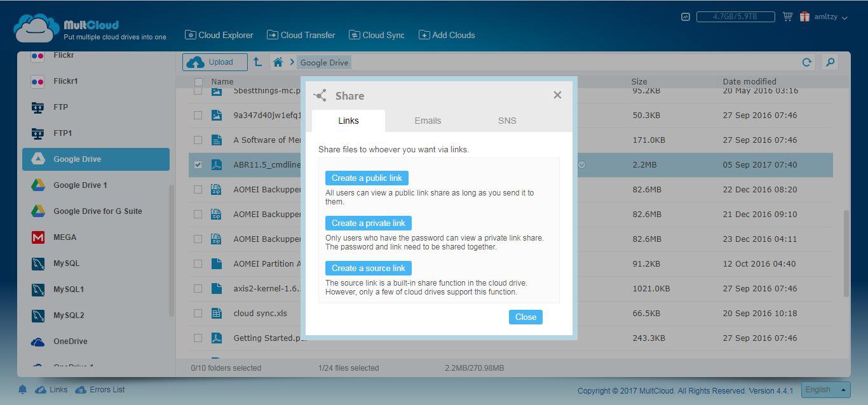Uncheck the ABR11.5_cmdline file checkbox
This screenshot has height=405, width=868.
click(198, 165)
